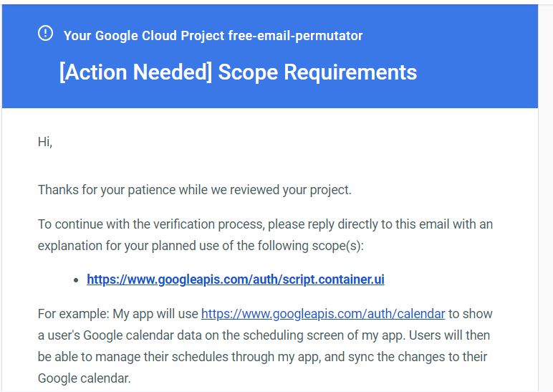This screenshot has width=553, height=392.
Task: Click the bullet point before the scope link
Action: click(x=76, y=280)
